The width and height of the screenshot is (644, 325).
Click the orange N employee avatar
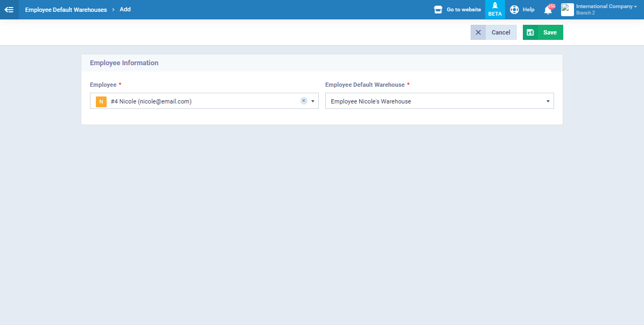click(x=101, y=101)
